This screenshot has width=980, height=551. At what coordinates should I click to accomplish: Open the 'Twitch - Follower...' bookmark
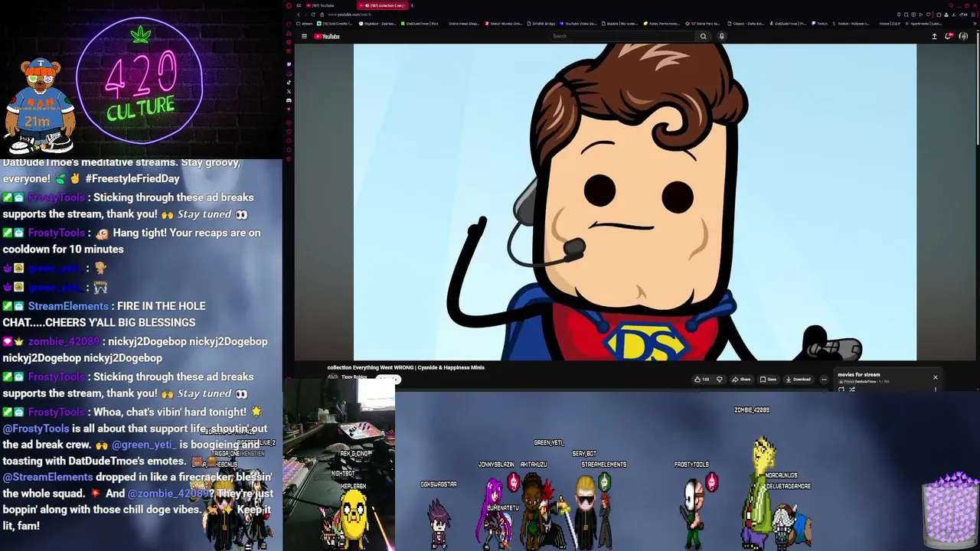pyautogui.click(x=853, y=24)
